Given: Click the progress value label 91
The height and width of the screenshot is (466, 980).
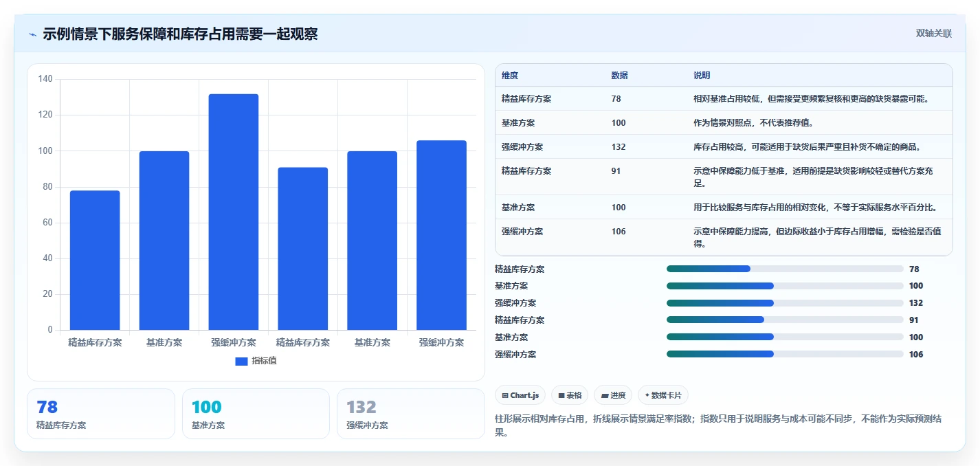Looking at the screenshot, I should (914, 320).
